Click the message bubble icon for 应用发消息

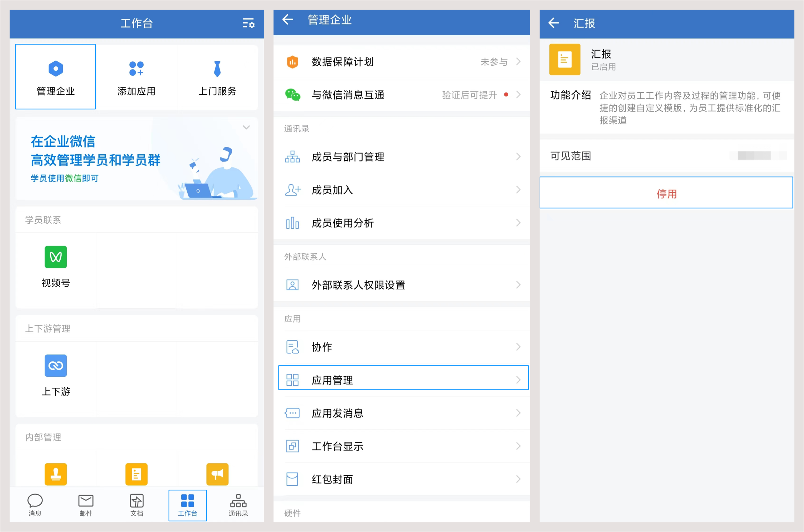click(292, 413)
